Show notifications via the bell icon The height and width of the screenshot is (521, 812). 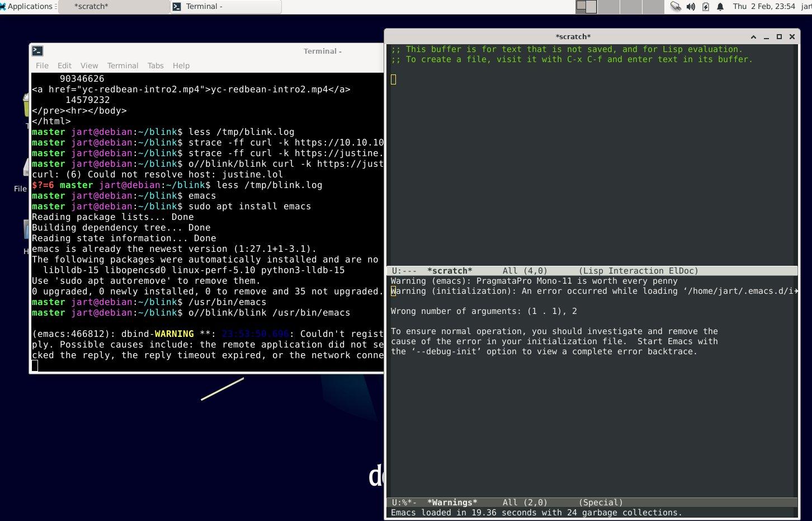(720, 7)
